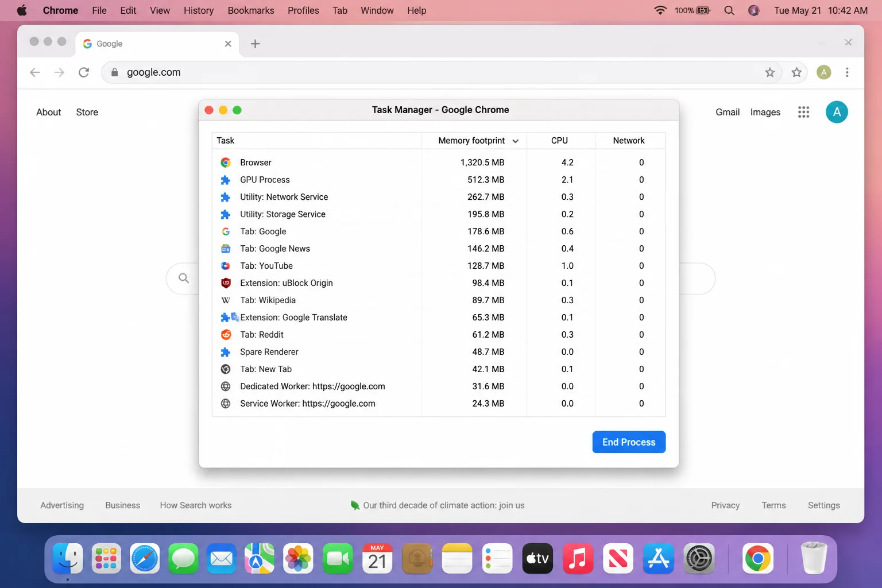Open App Store from the Dock
The height and width of the screenshot is (588, 882).
[x=659, y=558]
